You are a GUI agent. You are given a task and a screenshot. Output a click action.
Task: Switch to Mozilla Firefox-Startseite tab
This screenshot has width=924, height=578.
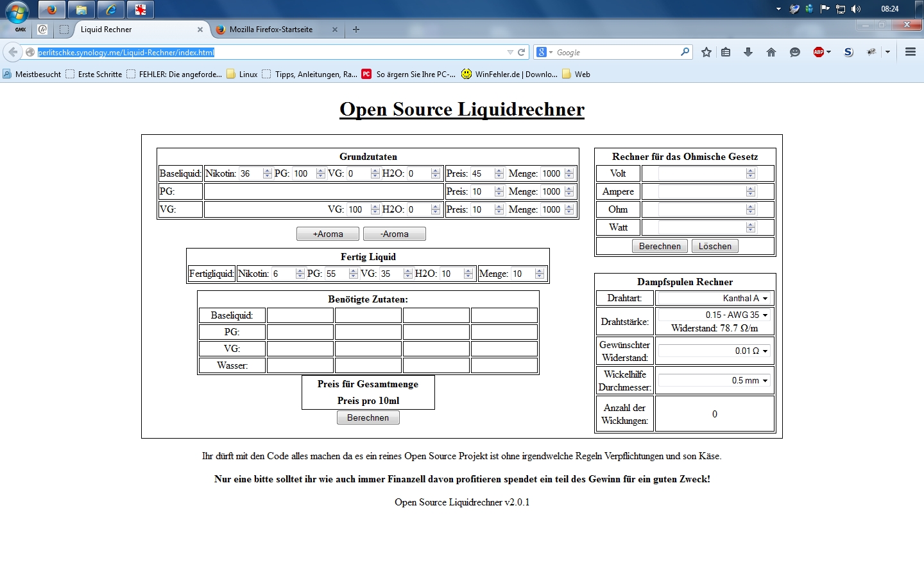tap(271, 30)
